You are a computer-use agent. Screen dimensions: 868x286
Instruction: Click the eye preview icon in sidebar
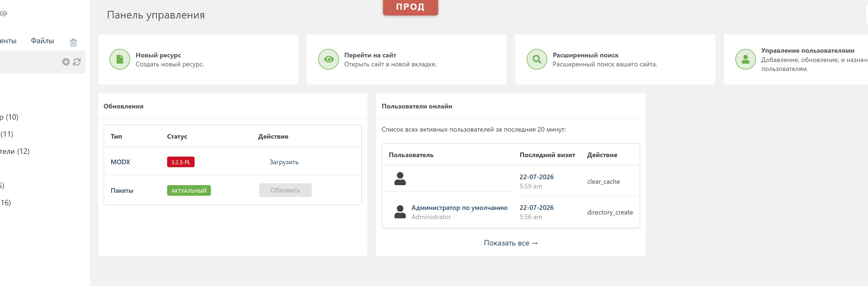click(x=3, y=14)
